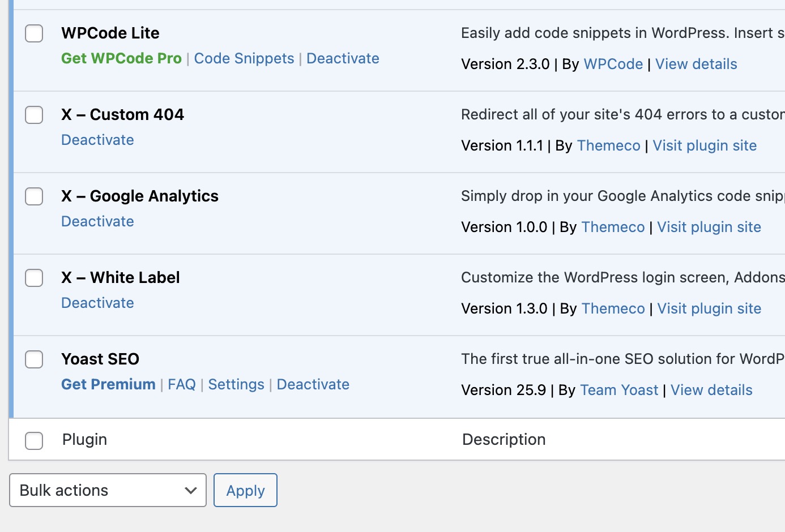785x532 pixels.
Task: Check the WPCode Lite plugin checkbox
Action: pyautogui.click(x=34, y=33)
